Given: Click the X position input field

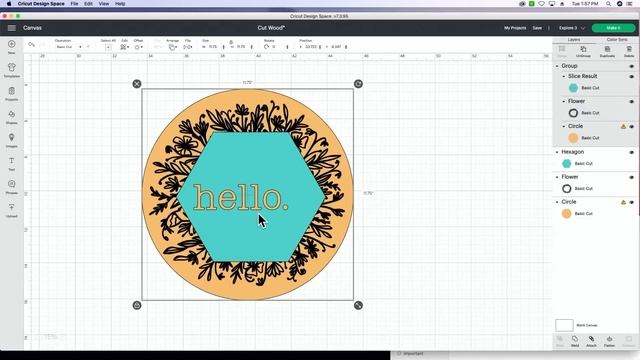Looking at the screenshot, I should pos(311,47).
